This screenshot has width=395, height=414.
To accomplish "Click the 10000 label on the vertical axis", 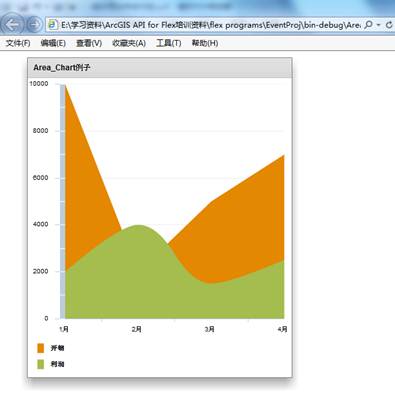I will pos(39,84).
